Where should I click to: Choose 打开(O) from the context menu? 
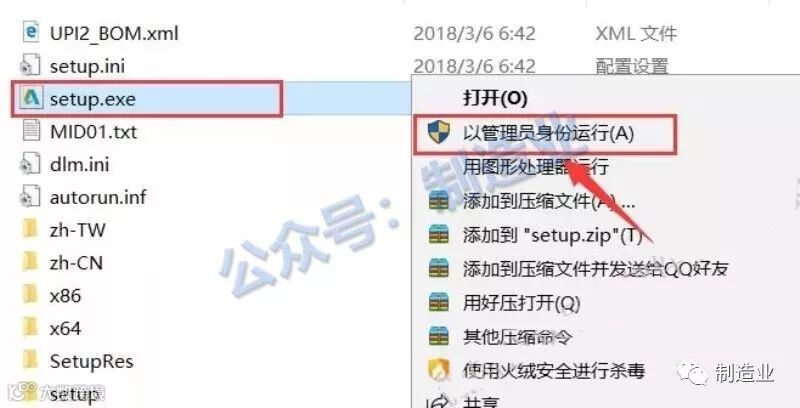[x=494, y=98]
